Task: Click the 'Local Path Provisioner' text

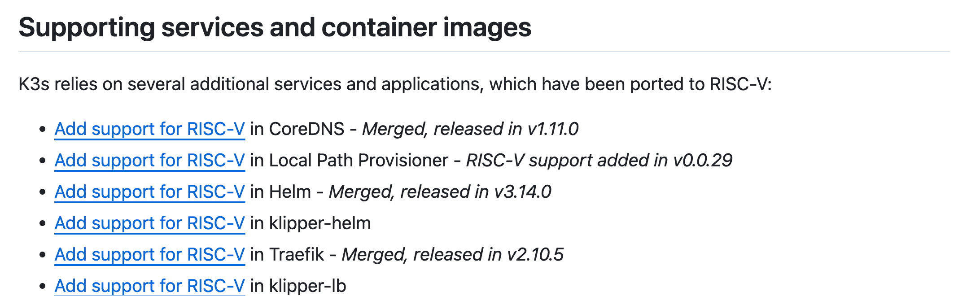Action: point(359,161)
